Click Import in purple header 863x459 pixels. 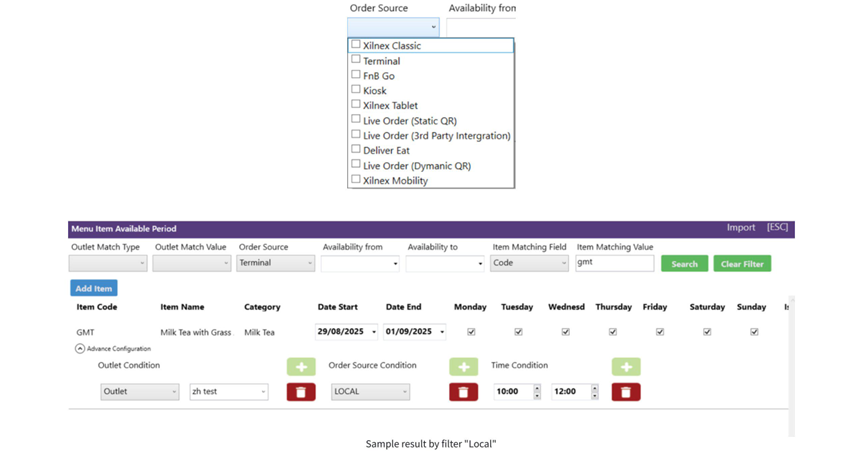(740, 228)
